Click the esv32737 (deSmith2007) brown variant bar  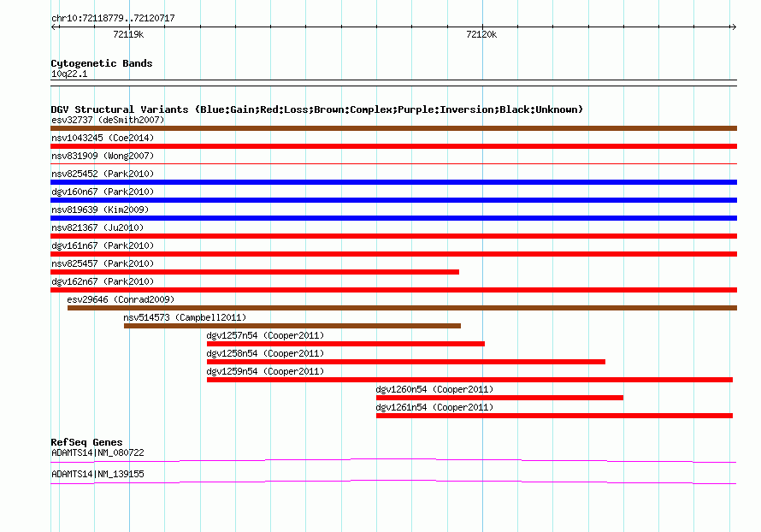coord(393,128)
